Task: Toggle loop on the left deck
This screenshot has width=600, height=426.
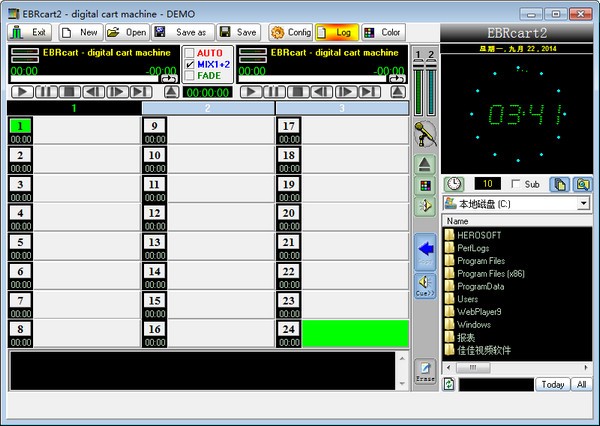Action: pyautogui.click(x=169, y=79)
